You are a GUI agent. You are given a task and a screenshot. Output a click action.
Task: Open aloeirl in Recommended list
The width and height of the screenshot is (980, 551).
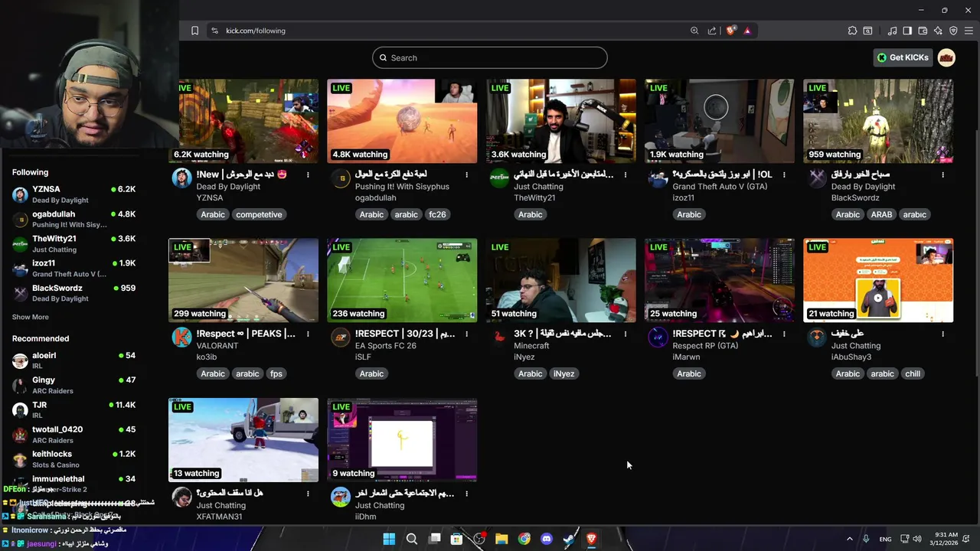(73, 360)
